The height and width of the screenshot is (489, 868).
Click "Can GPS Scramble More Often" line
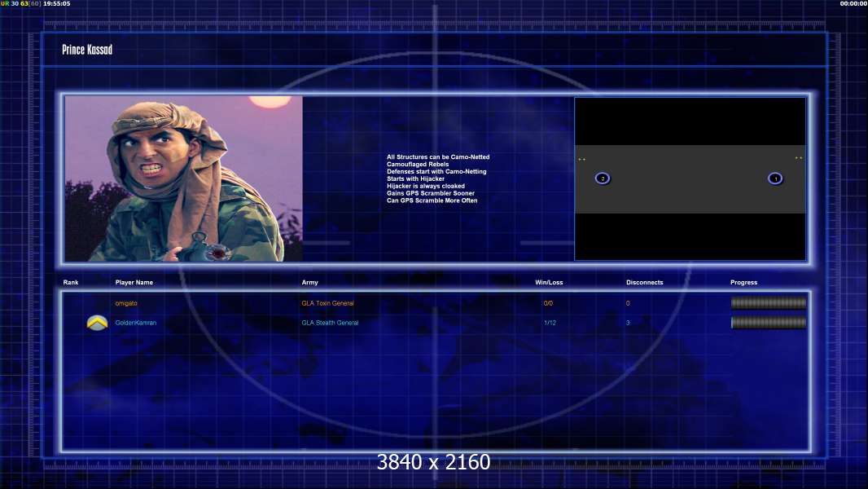click(432, 200)
